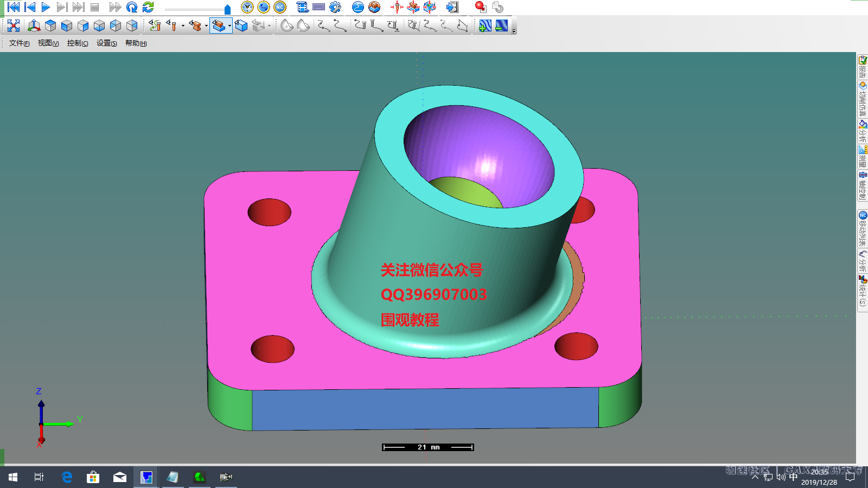Click the red record ball icon
Image resolution: width=868 pixels, height=488 pixels.
tap(480, 7)
